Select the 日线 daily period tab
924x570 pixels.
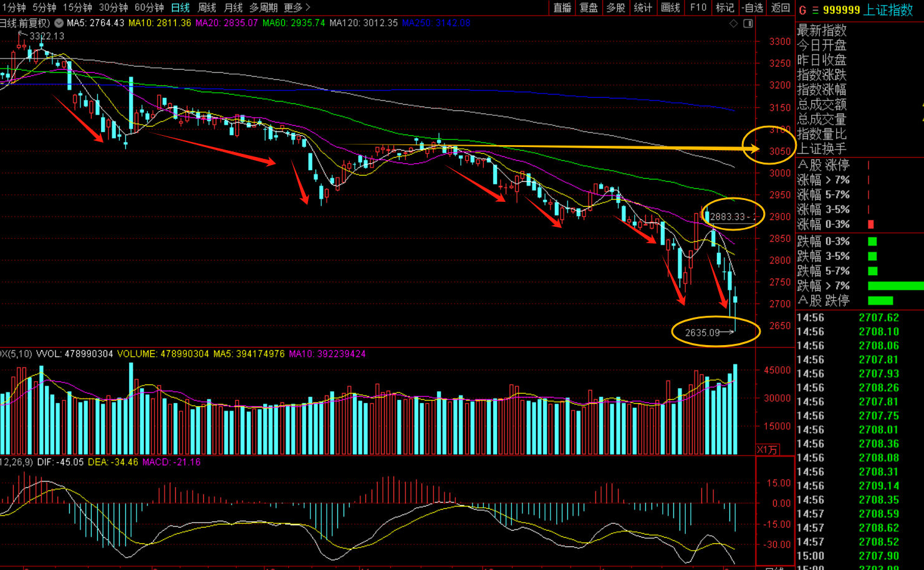pyautogui.click(x=180, y=7)
